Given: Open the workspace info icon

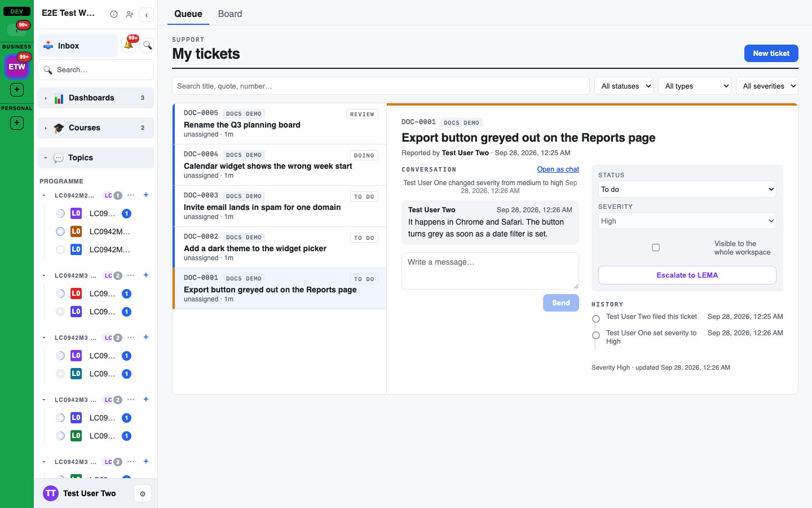Looking at the screenshot, I should coord(114,14).
